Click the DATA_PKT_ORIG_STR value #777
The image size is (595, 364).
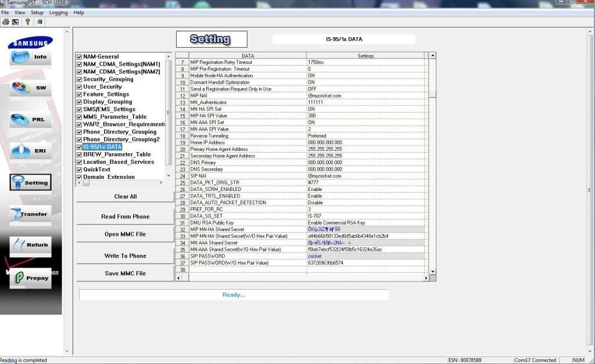coord(313,183)
